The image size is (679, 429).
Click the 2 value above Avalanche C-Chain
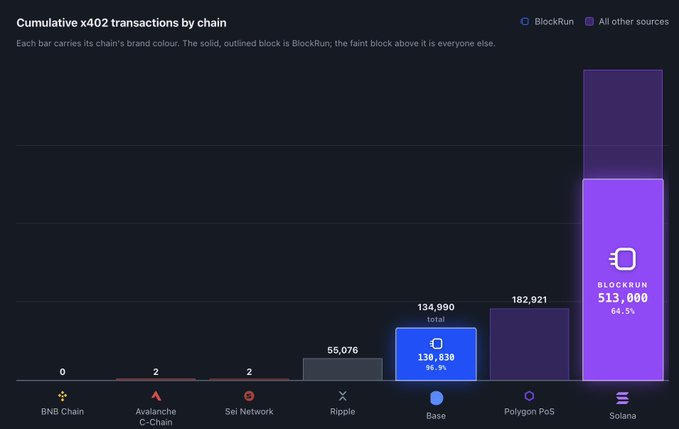pos(156,372)
